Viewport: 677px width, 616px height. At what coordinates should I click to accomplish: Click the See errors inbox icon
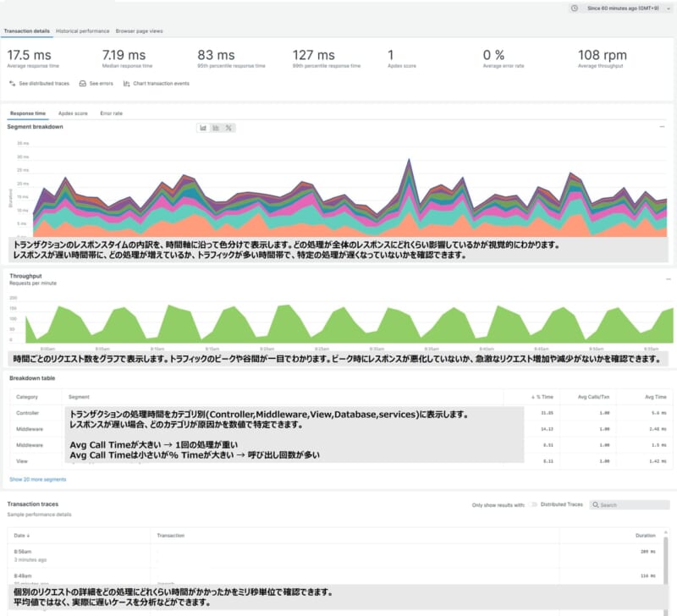click(82, 84)
